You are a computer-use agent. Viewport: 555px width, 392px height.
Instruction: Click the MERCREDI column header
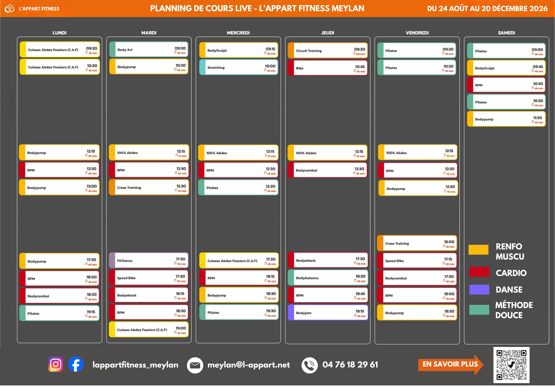point(238,33)
